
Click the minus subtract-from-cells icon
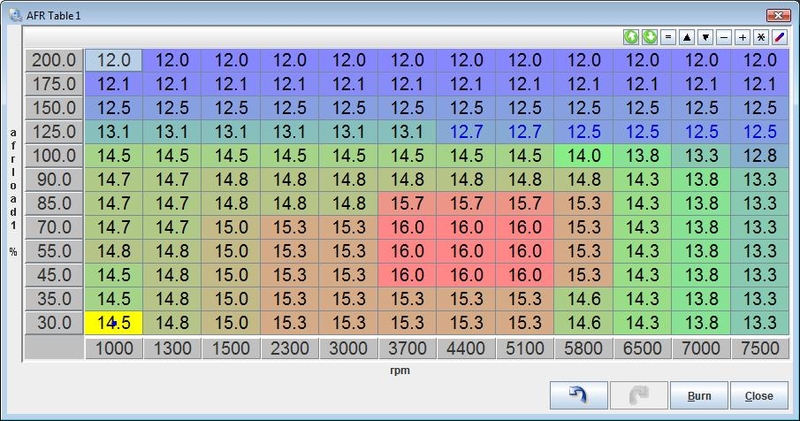pyautogui.click(x=724, y=37)
